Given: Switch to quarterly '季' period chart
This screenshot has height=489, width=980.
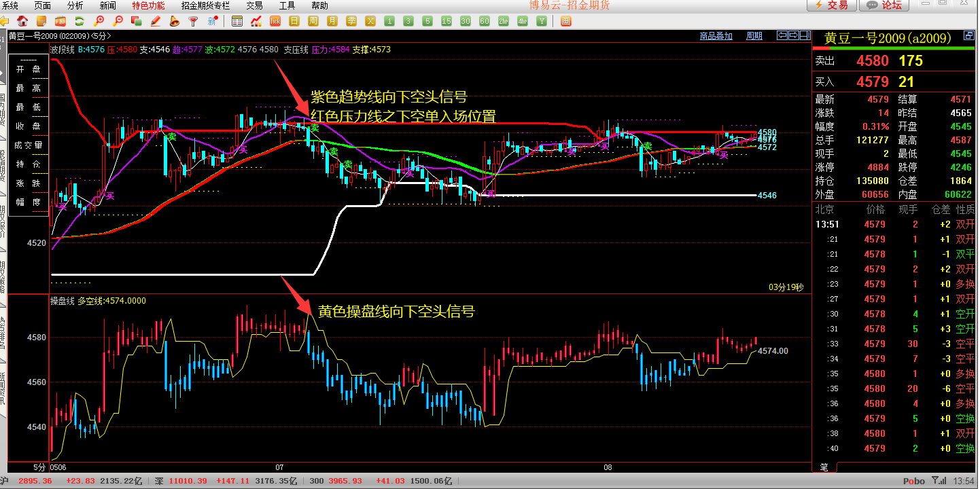Looking at the screenshot, I should [351, 21].
